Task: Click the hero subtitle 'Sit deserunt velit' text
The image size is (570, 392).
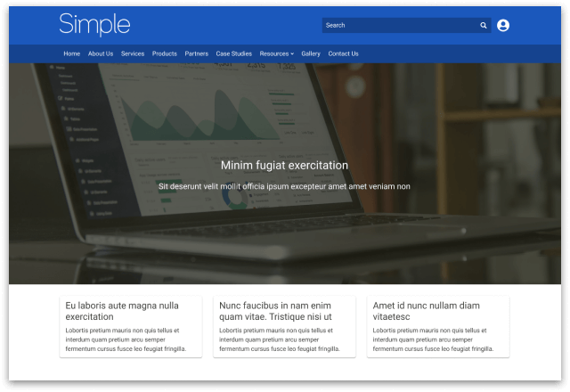Action: click(x=284, y=187)
